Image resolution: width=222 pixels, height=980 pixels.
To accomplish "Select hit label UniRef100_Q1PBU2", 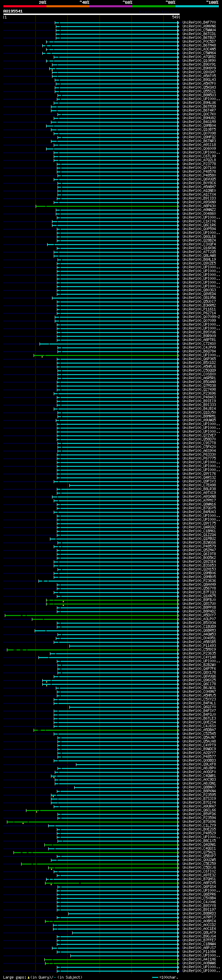I will [x=199, y=539].
